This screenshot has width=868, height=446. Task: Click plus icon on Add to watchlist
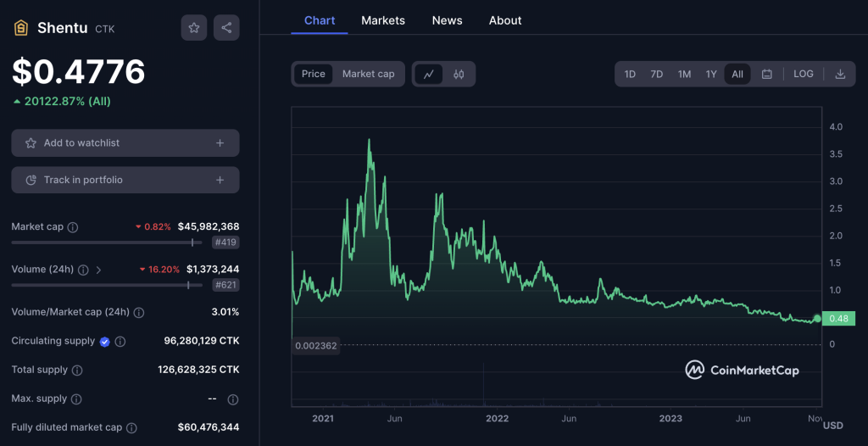(x=220, y=143)
